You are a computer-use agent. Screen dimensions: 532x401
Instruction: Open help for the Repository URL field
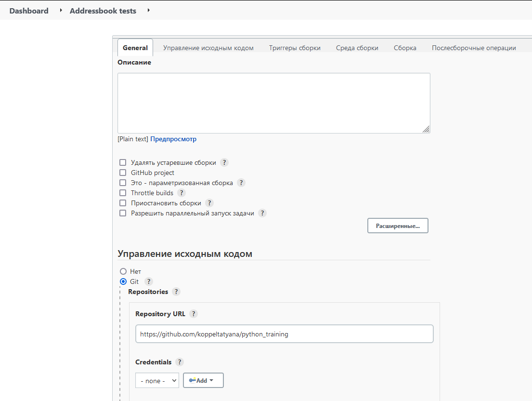click(x=194, y=314)
